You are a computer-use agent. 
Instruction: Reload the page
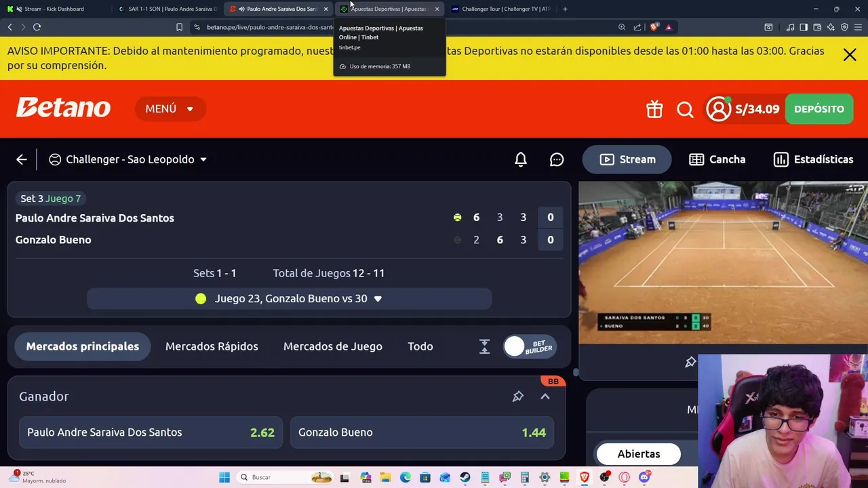pos(37,27)
